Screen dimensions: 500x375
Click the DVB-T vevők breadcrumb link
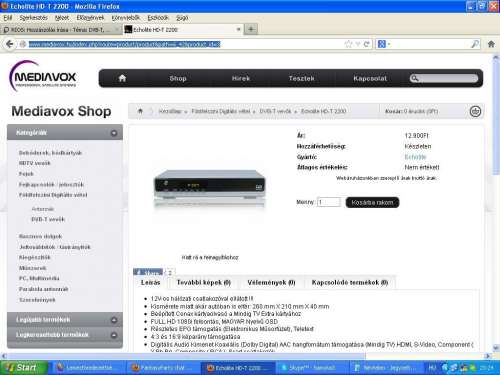click(275, 111)
